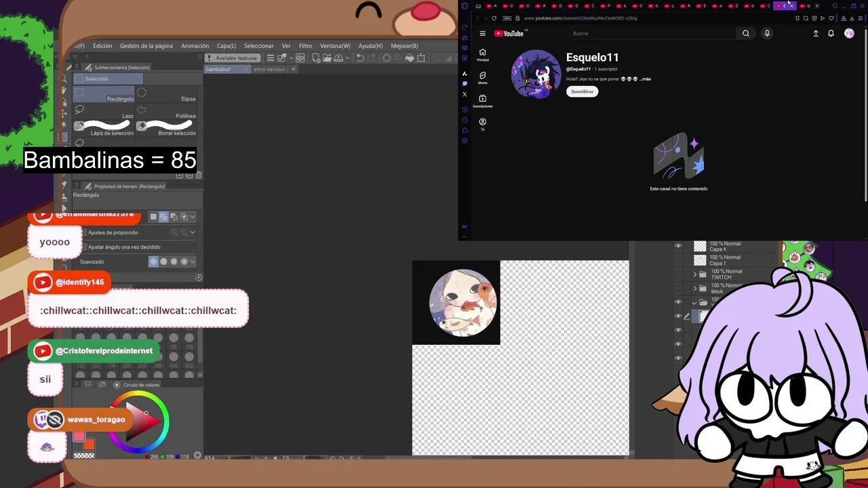
Task: Pick the Lápiz de selección sub-tool
Action: point(104,129)
